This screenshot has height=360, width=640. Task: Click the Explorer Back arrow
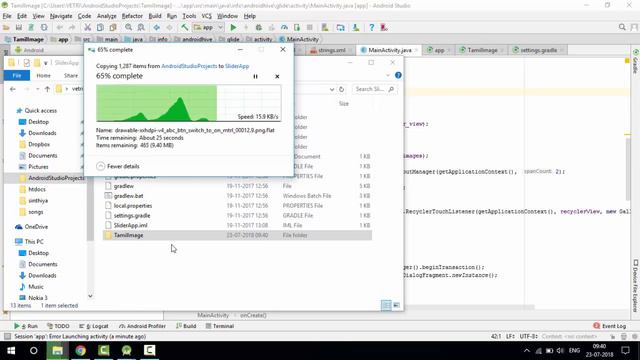pyautogui.click(x=13, y=89)
